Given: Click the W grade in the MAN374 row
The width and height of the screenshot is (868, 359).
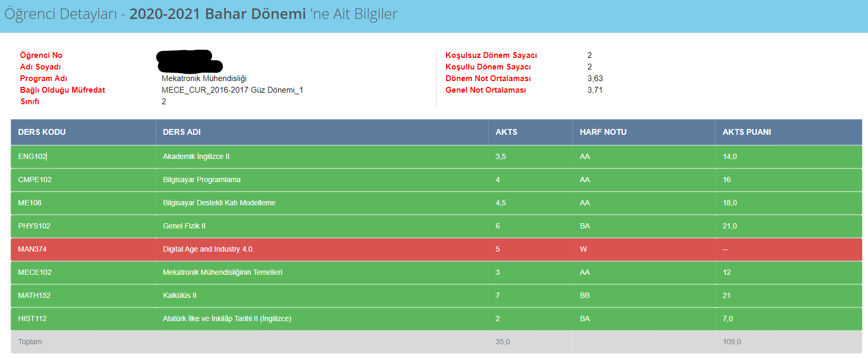Looking at the screenshot, I should [583, 249].
